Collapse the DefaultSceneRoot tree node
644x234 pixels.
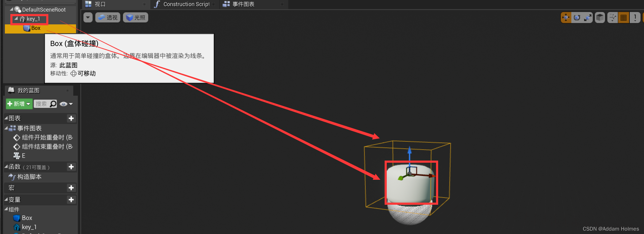(x=11, y=9)
